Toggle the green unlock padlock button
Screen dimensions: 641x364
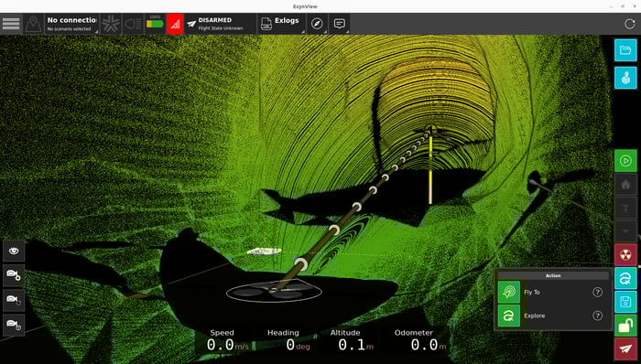[625, 326]
